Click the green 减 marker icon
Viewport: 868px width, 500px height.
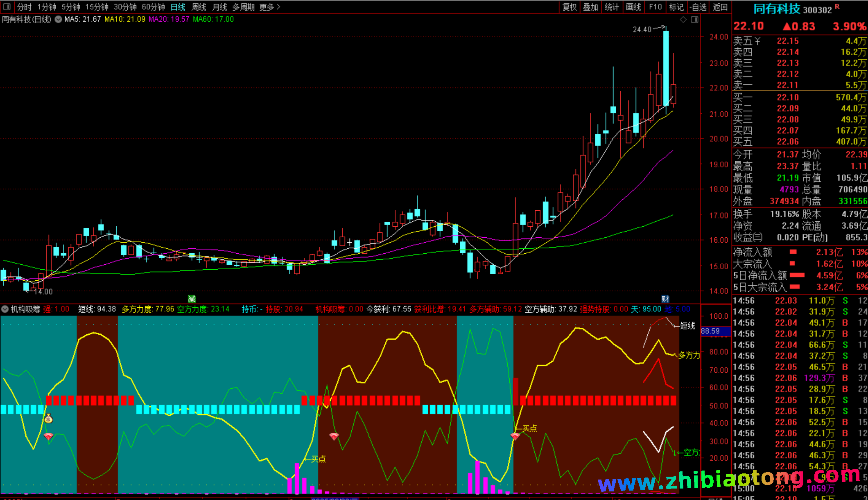click(192, 299)
